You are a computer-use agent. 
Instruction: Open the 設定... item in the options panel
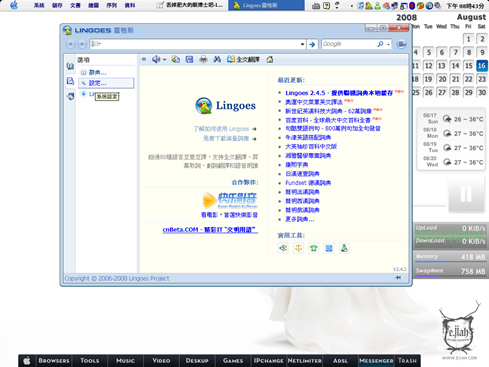click(x=106, y=83)
